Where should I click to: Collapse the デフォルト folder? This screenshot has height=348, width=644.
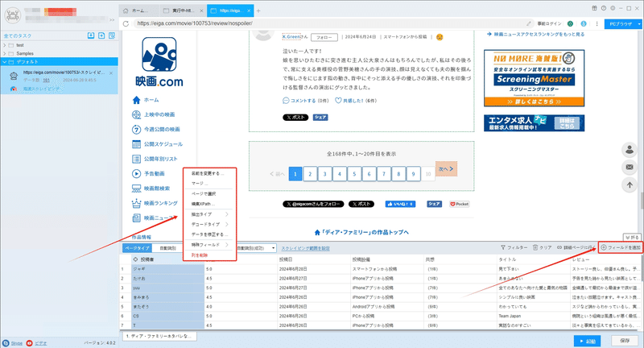[x=5, y=62]
